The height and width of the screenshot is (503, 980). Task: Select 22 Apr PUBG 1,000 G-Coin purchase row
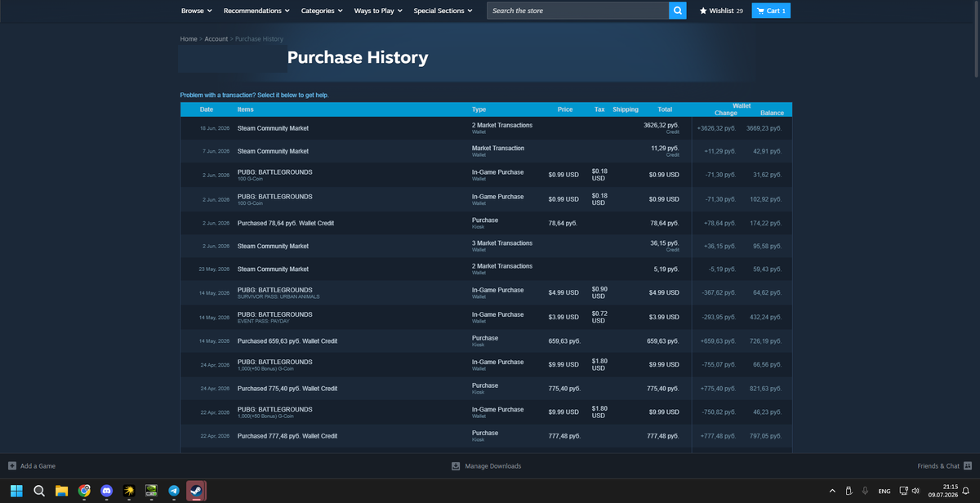(x=486, y=412)
